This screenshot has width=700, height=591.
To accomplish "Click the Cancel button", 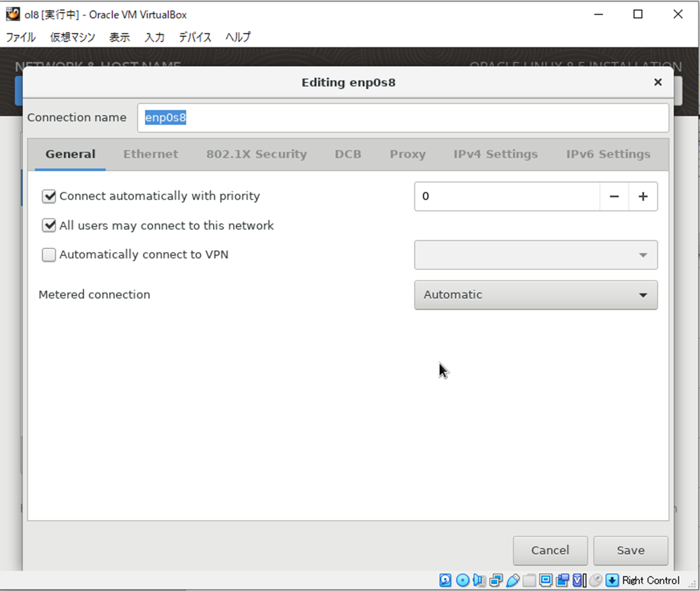I will point(550,551).
